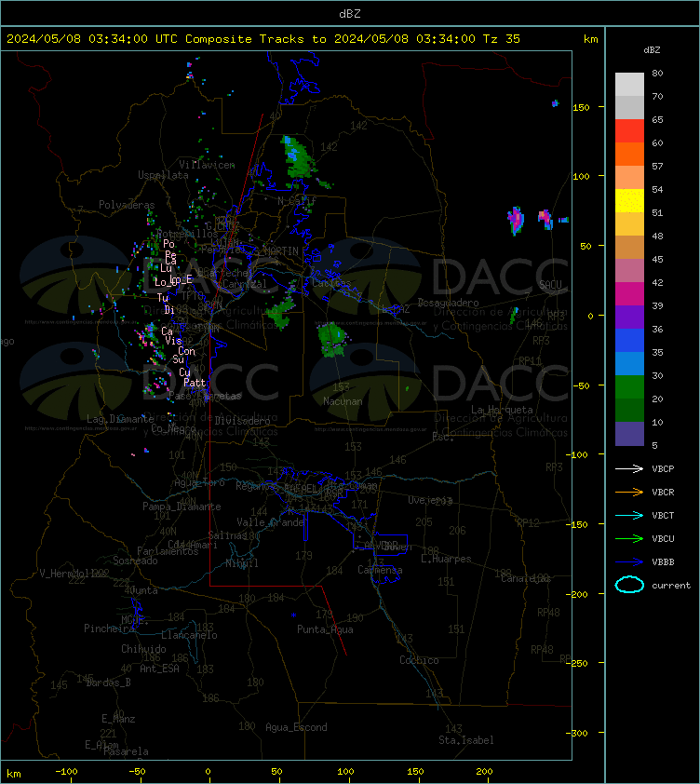Viewport: 700px width, 784px height.
Task: Click the Pampa_Diamante map label
Action: point(182,507)
